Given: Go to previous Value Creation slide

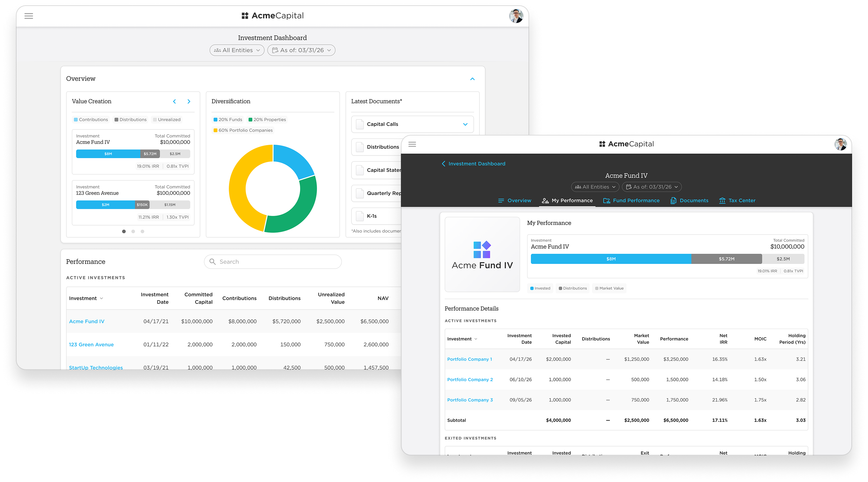Looking at the screenshot, I should [x=174, y=101].
